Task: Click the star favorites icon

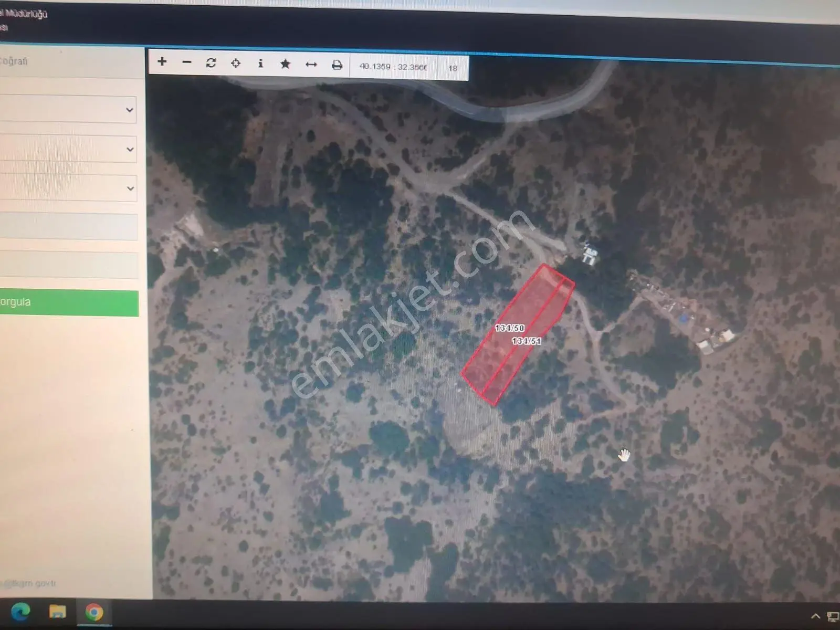Action: click(285, 64)
